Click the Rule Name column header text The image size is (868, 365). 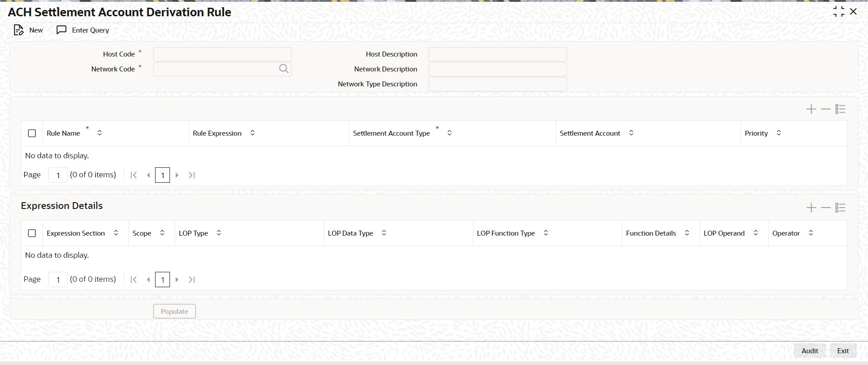point(63,133)
